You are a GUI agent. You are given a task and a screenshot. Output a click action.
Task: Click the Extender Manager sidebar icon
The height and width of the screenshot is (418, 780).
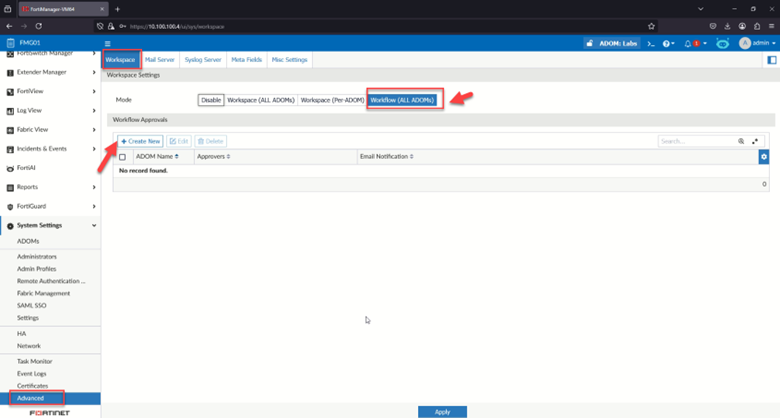tap(10, 73)
